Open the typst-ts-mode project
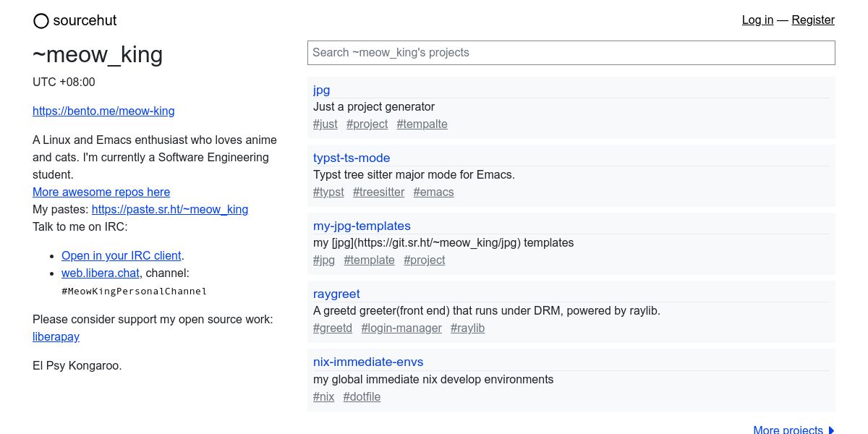This screenshot has height=434, width=868. [352, 158]
